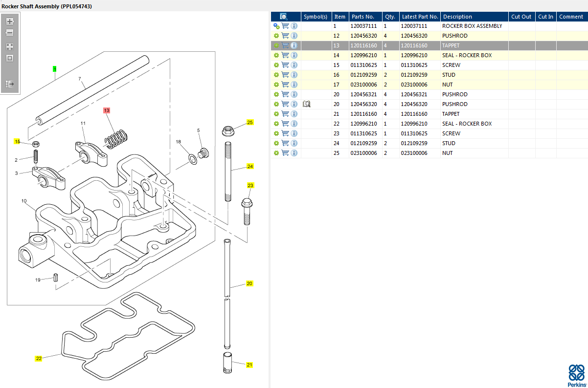Click the search icon in parts table header
Image resolution: width=588 pixels, height=388 pixels.
pyautogui.click(x=283, y=17)
